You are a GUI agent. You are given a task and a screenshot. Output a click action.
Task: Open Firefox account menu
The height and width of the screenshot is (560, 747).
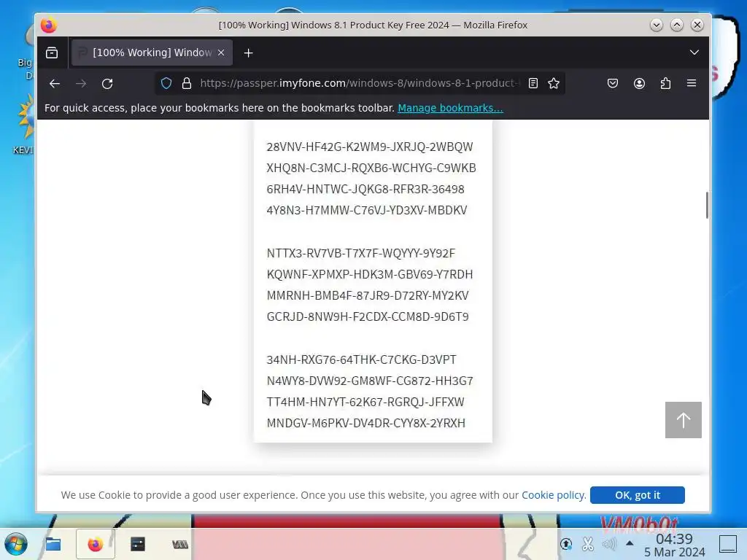[639, 83]
